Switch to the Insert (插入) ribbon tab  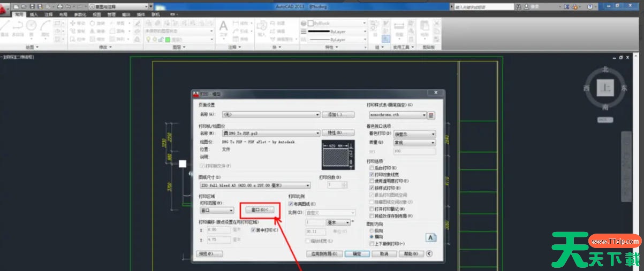point(34,14)
